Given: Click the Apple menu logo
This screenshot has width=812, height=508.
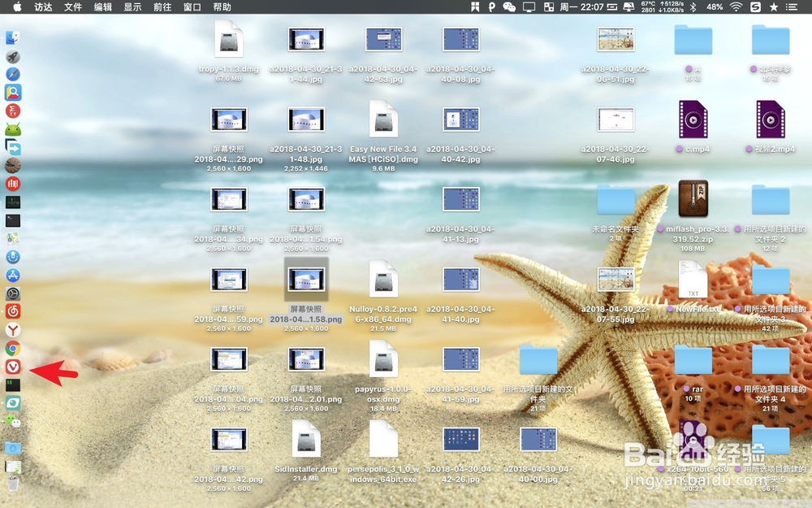Looking at the screenshot, I should click(17, 7).
